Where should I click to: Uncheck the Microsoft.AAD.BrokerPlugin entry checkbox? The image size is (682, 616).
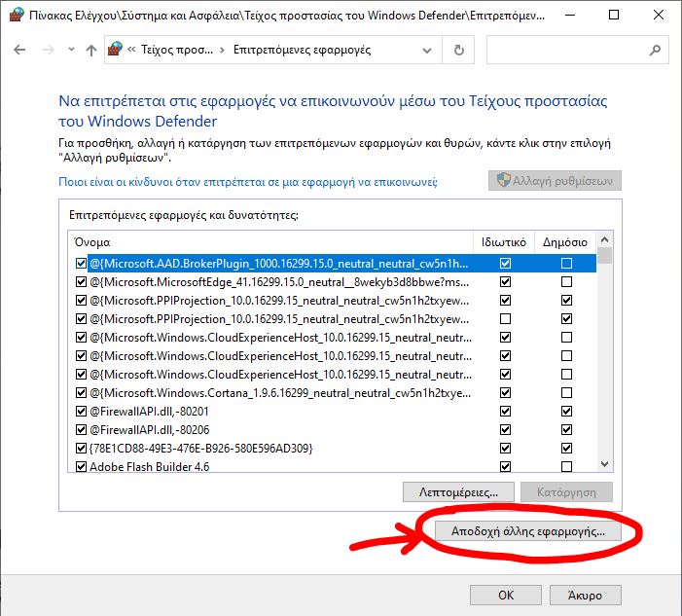point(81,263)
